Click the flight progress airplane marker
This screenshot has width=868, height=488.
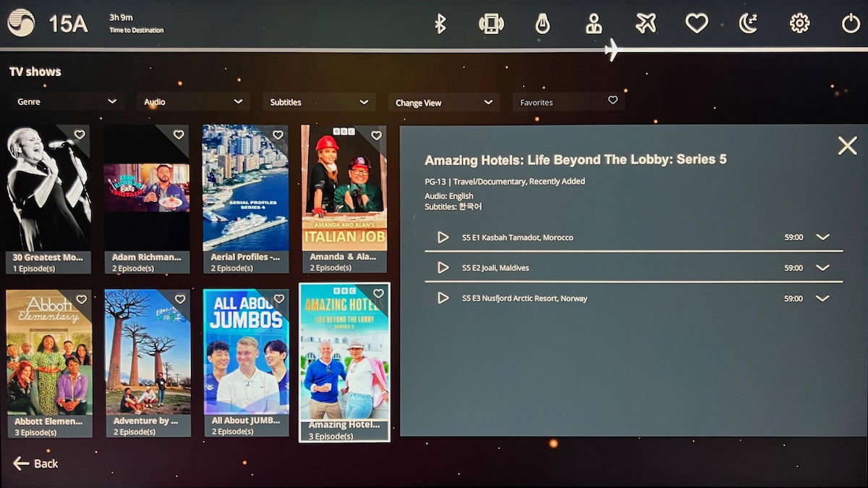(x=612, y=49)
